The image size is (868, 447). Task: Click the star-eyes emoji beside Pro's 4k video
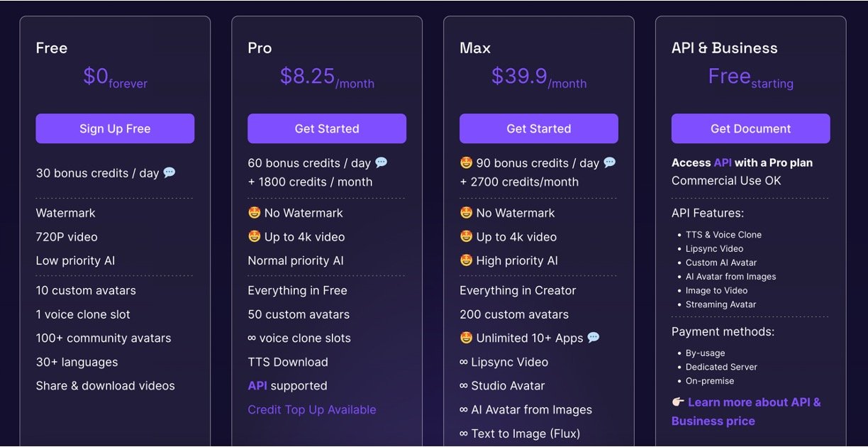point(254,237)
